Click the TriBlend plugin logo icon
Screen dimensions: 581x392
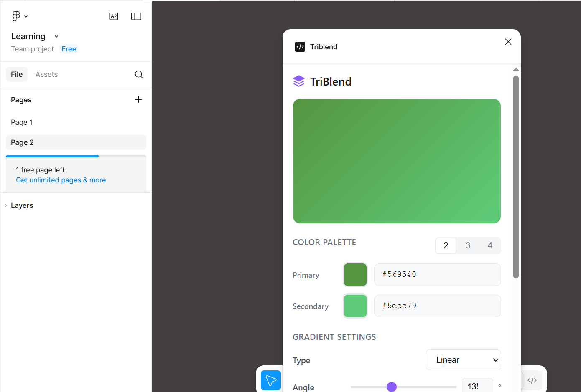(x=299, y=81)
